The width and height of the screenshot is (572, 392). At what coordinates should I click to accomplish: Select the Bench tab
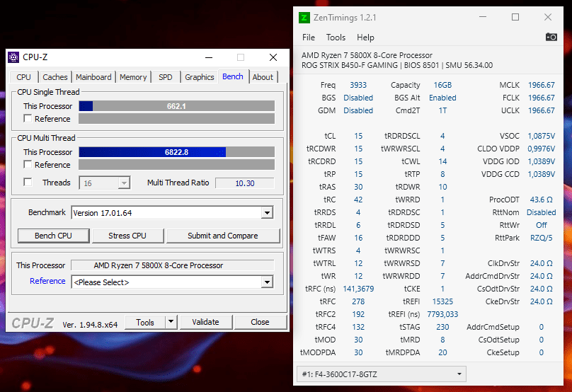pyautogui.click(x=233, y=76)
